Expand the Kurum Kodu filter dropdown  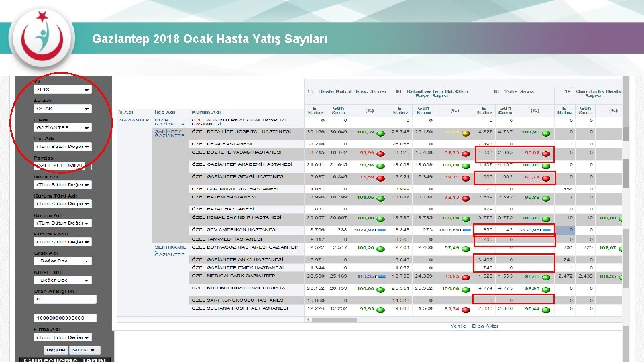point(62,242)
